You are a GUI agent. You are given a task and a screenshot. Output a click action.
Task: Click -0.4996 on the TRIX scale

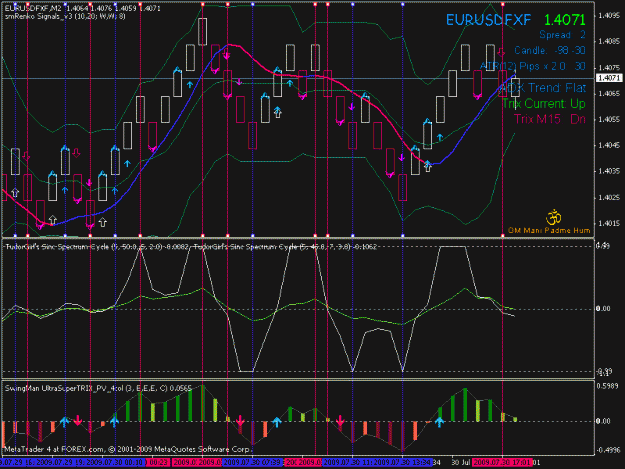(607, 450)
